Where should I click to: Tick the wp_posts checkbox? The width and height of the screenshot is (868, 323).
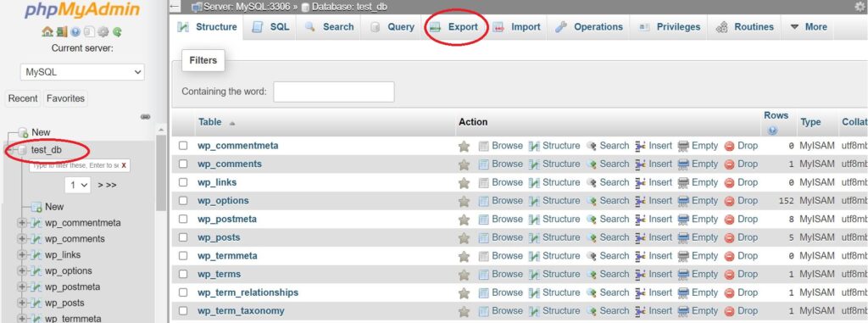point(183,237)
